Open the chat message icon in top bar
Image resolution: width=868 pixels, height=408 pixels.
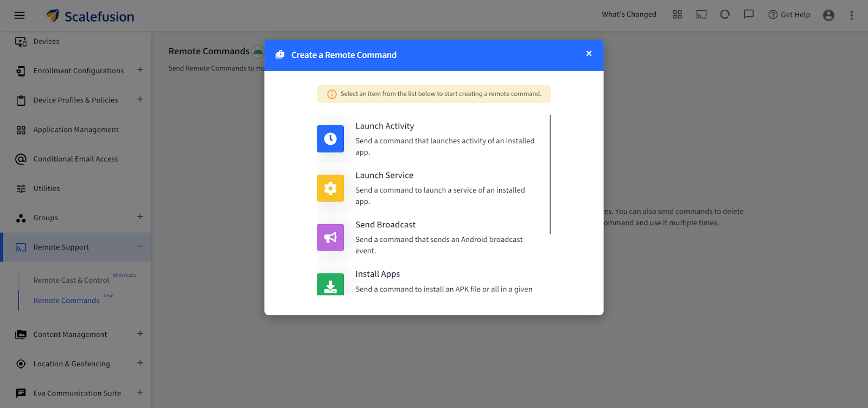tap(749, 15)
